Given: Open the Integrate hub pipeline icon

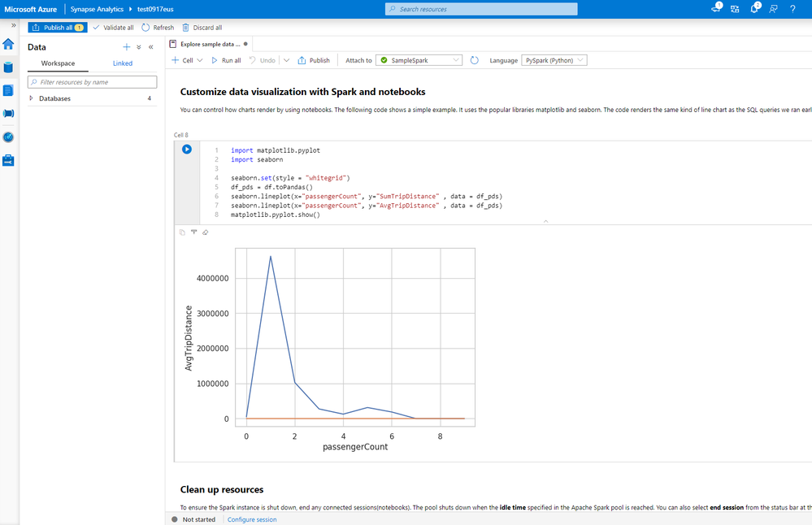Looking at the screenshot, I should [8, 114].
